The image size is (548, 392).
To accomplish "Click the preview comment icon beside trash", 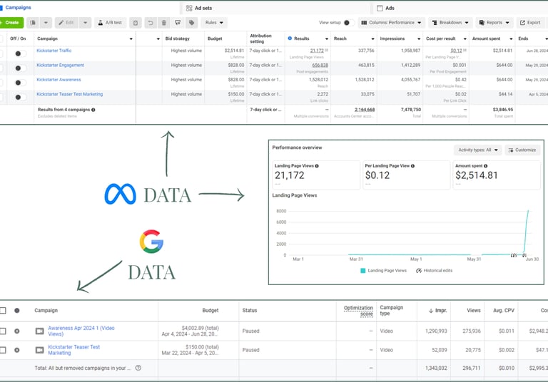I will coord(178,23).
